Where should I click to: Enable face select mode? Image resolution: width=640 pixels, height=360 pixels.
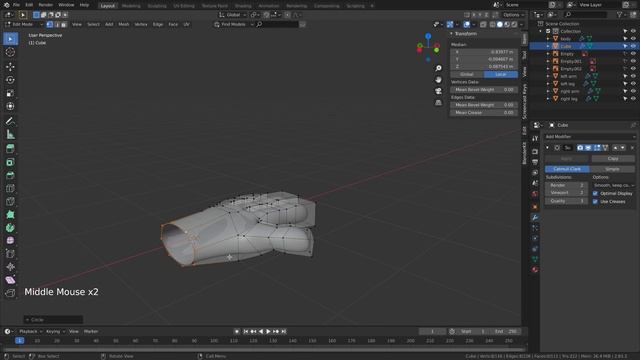(x=64, y=24)
